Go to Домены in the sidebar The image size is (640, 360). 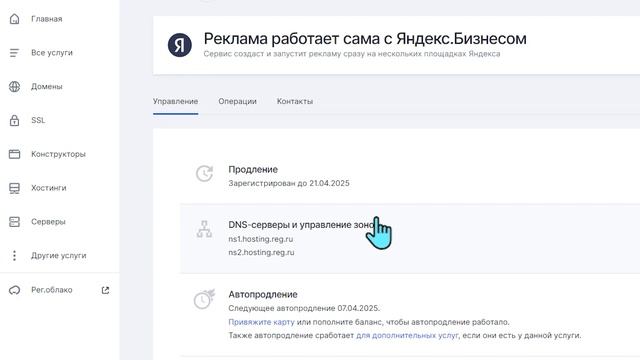pyautogui.click(x=47, y=87)
